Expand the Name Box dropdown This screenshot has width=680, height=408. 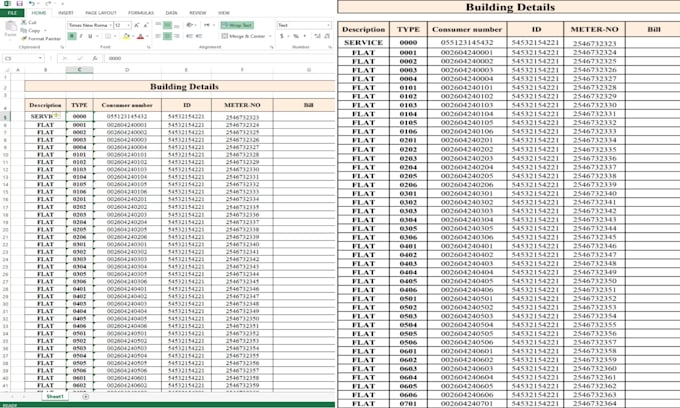click(x=40, y=58)
